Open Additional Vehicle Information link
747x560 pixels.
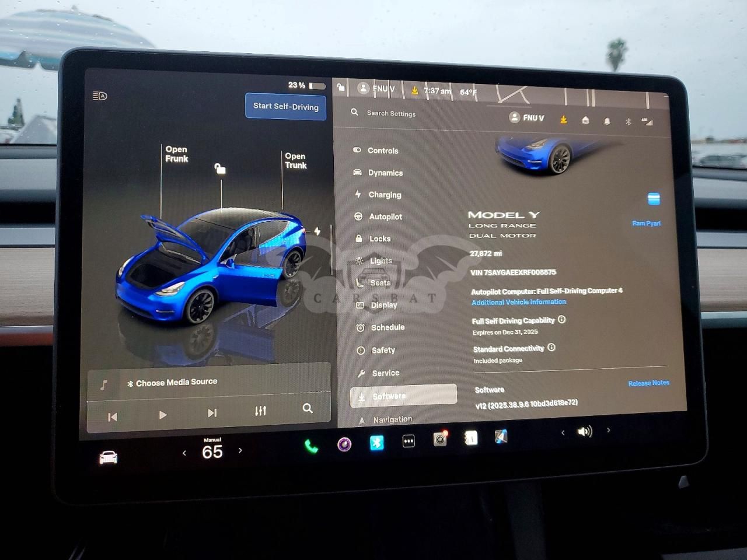[x=519, y=302]
